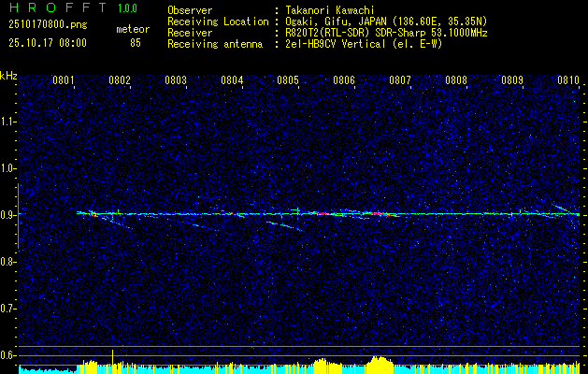
Task: Click time marker 0802
Action: pos(120,80)
